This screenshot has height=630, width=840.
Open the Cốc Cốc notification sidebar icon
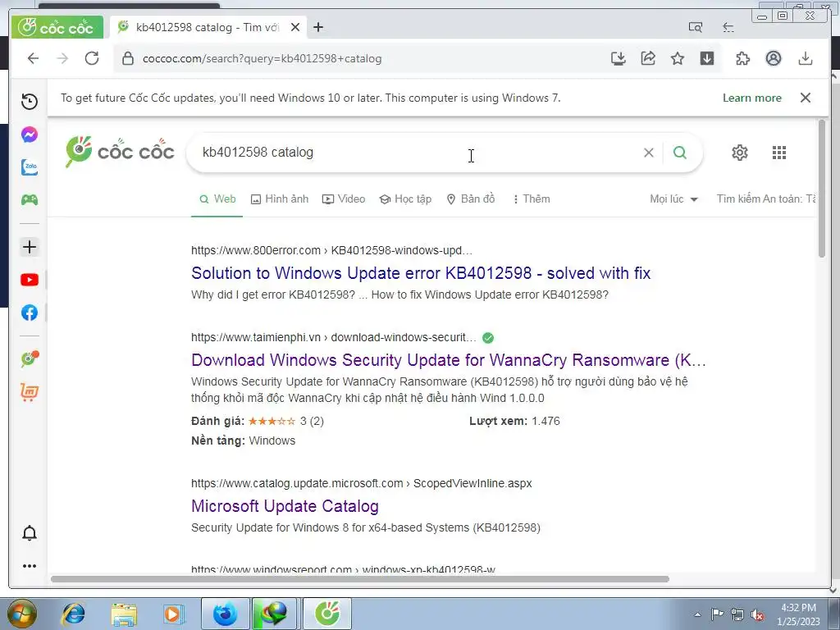30,358
